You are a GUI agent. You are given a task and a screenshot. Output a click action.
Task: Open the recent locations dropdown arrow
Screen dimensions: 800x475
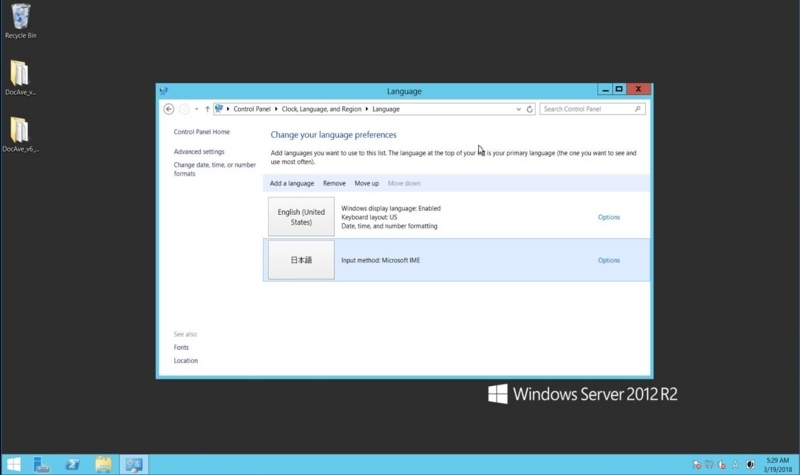tap(196, 109)
